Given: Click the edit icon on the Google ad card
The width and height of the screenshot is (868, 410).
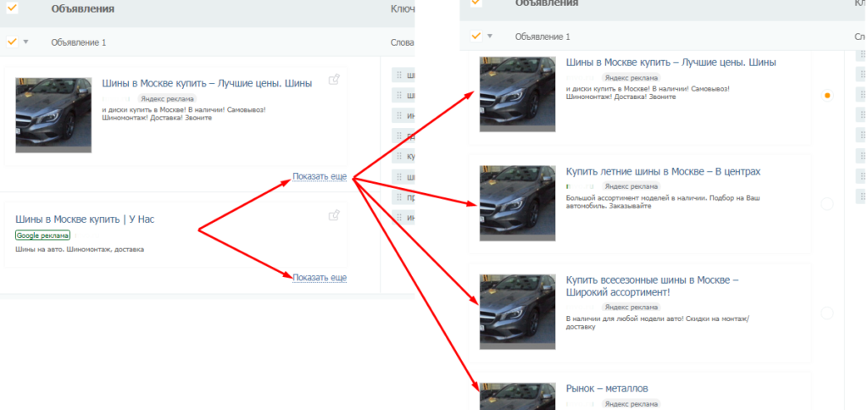Looking at the screenshot, I should (x=334, y=216).
